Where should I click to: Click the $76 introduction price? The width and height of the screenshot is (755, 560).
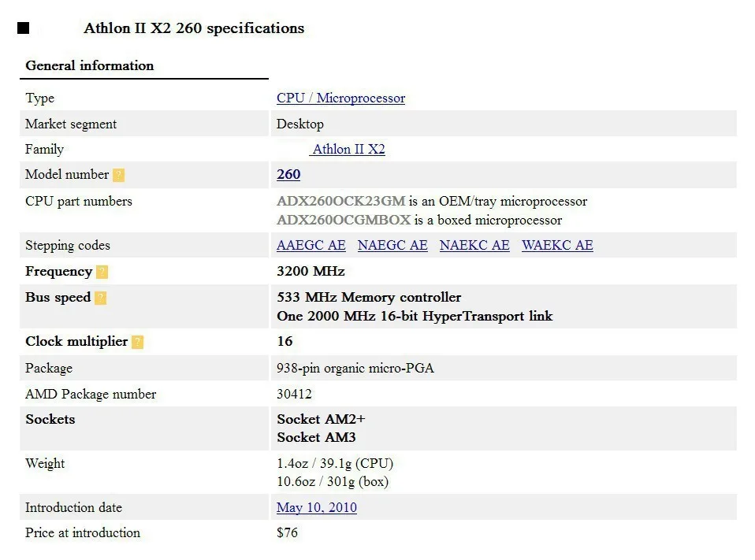(287, 533)
